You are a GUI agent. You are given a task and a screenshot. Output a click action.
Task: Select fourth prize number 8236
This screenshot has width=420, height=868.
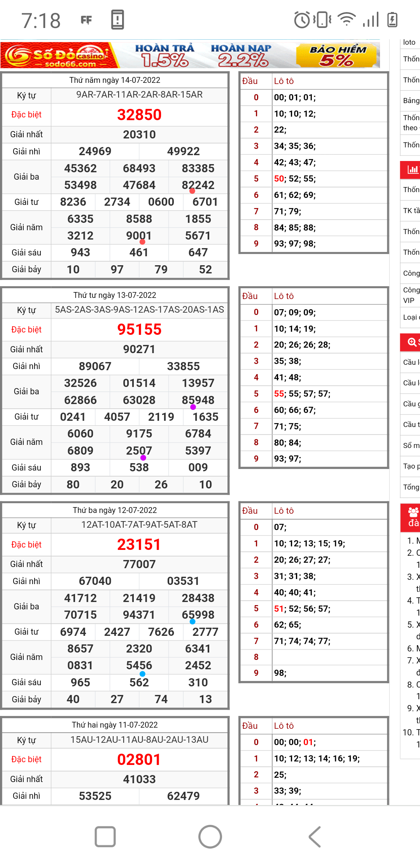point(73,202)
